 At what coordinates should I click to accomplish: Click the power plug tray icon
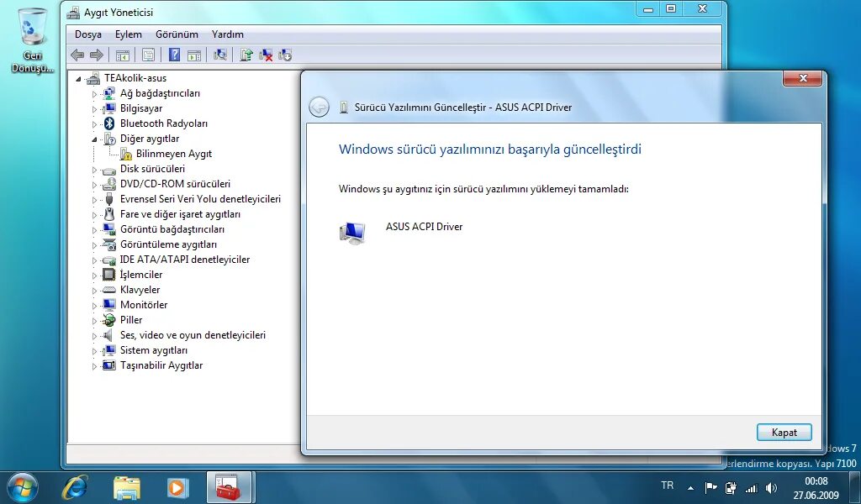[731, 487]
